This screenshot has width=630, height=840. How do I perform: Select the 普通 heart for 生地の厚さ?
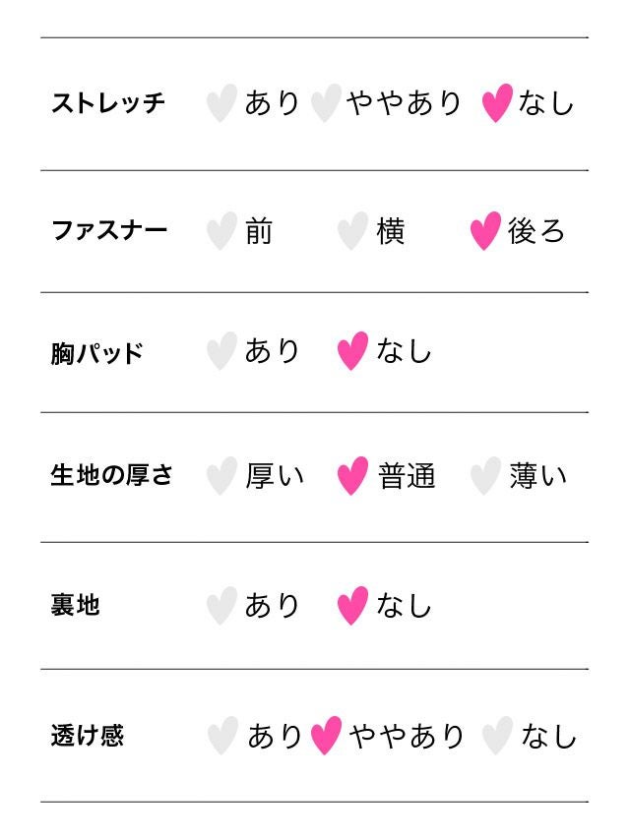coord(352,476)
